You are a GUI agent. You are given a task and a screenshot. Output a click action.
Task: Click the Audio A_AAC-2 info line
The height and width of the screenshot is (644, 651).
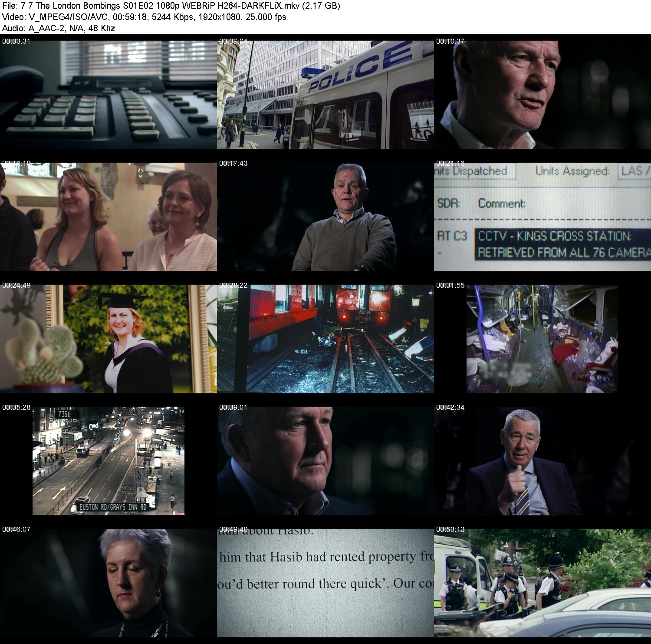coord(59,28)
